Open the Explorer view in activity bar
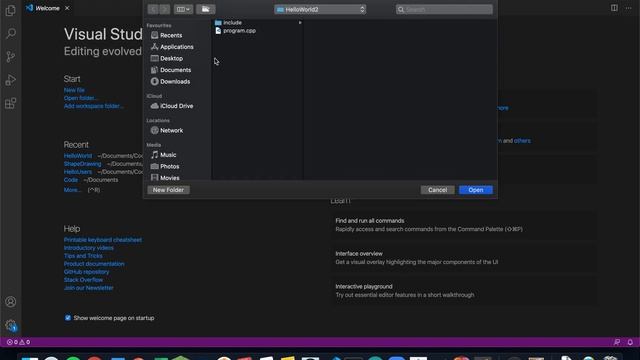The height and width of the screenshot is (360, 640). 11,10
